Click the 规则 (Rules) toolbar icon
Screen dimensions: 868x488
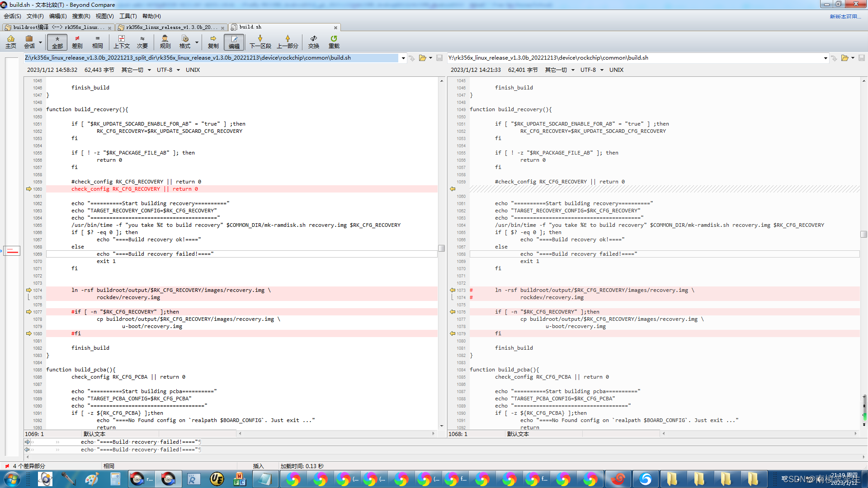click(165, 42)
